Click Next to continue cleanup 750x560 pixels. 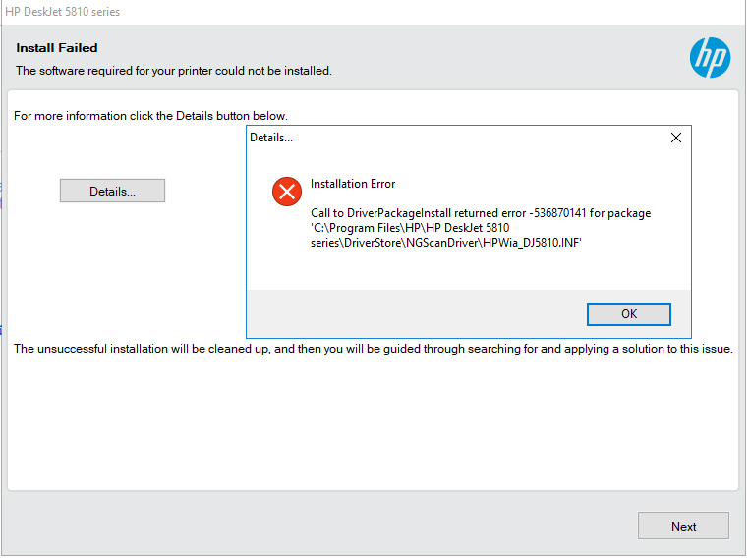tap(683, 526)
